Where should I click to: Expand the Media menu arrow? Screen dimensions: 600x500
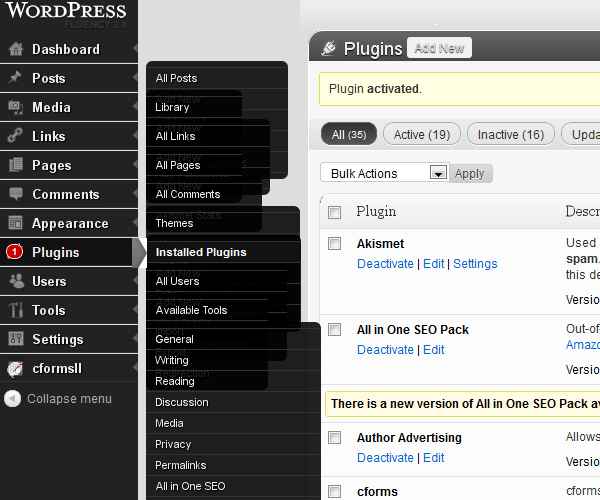[135, 107]
